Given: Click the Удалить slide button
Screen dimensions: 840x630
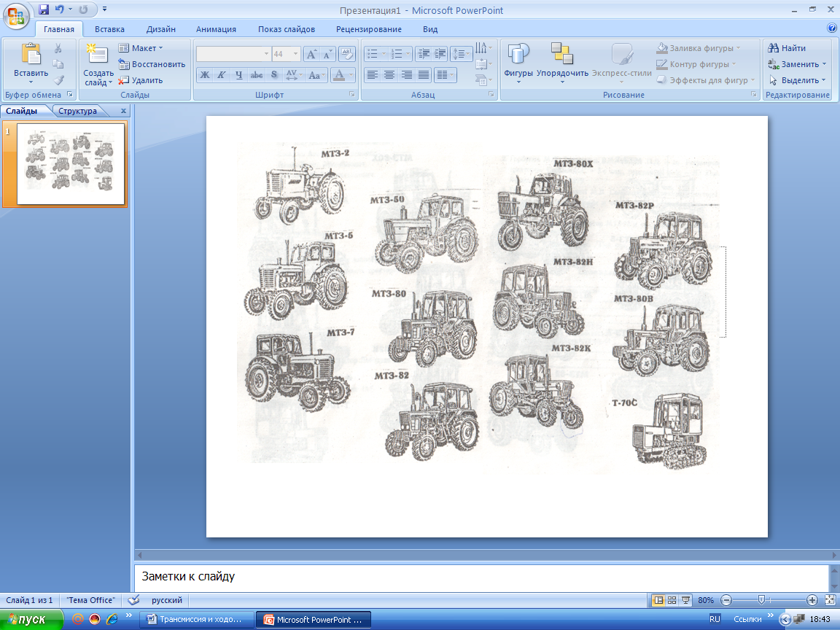Looking at the screenshot, I should point(141,80).
